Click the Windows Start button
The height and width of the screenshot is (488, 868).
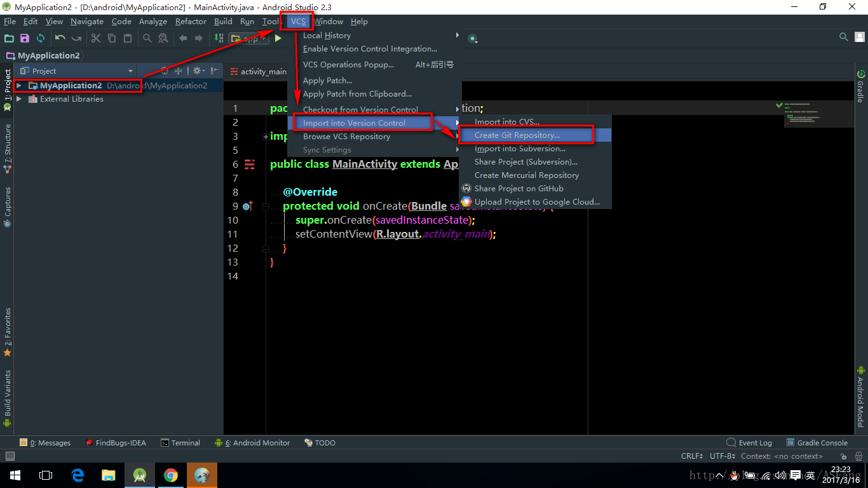click(x=15, y=475)
